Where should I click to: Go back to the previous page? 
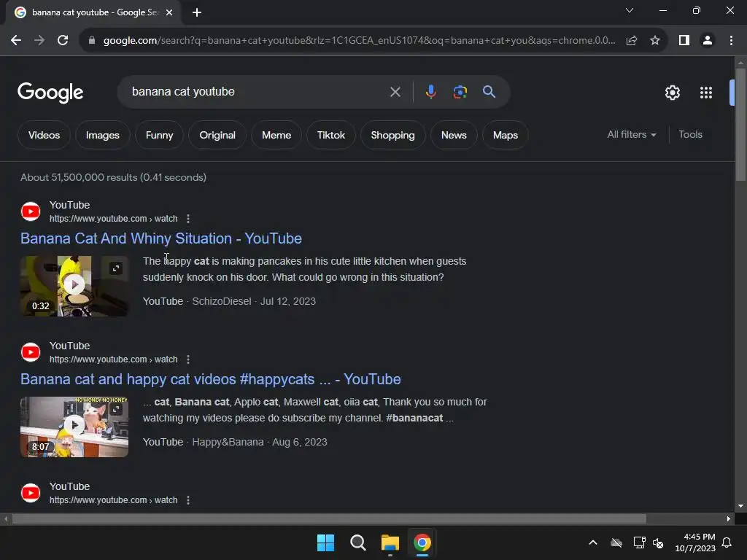click(16, 41)
